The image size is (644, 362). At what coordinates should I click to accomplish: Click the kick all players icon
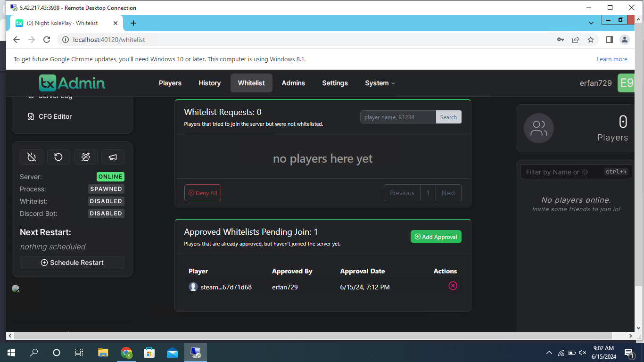tap(85, 157)
